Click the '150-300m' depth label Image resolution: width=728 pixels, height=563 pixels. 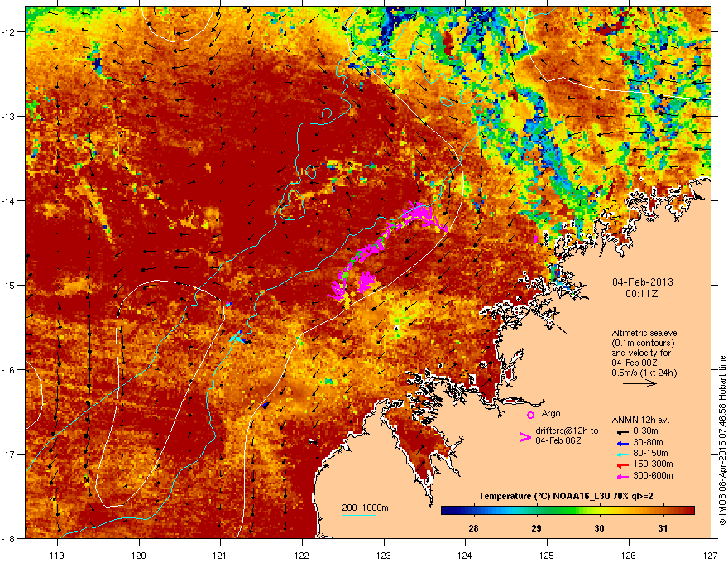pos(653,464)
